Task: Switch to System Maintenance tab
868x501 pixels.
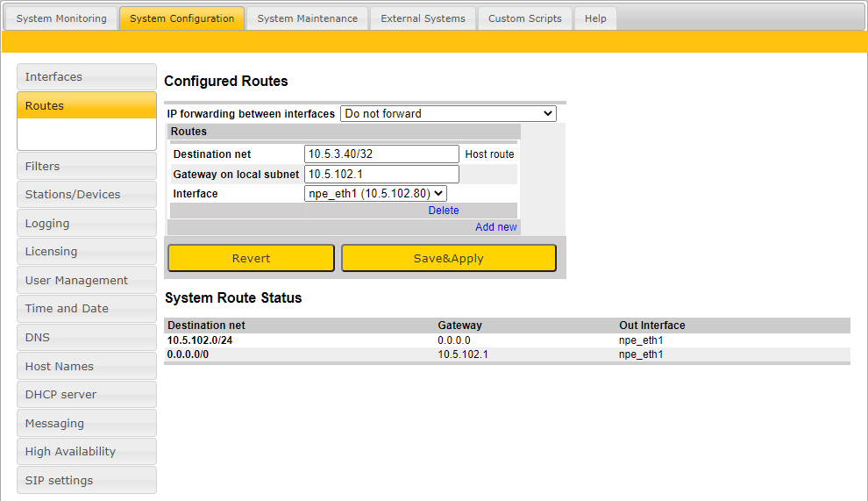Action: 307,18
